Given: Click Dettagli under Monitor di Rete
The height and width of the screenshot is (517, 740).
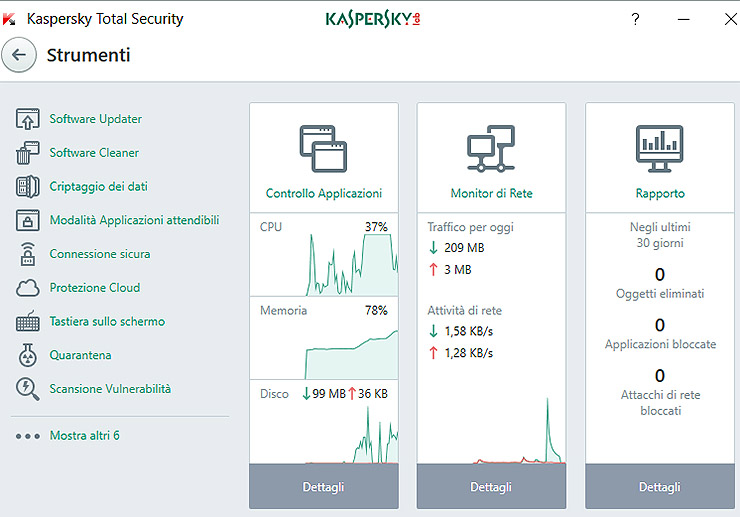Looking at the screenshot, I should click(x=491, y=487).
